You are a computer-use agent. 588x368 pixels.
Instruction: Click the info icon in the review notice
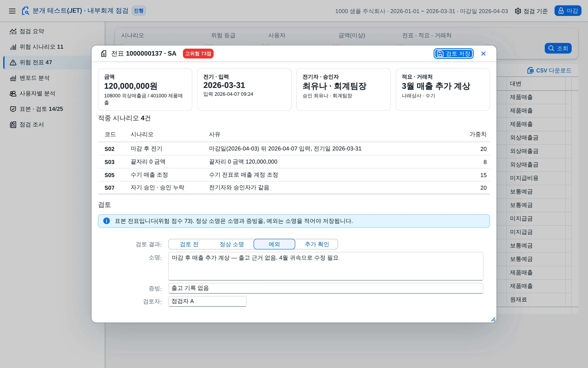pos(106,221)
